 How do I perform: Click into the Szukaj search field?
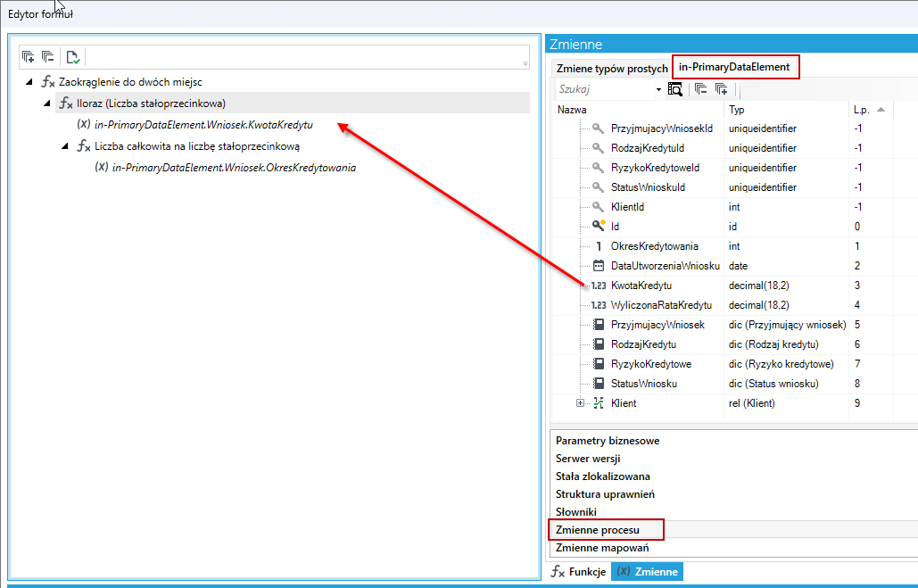click(605, 89)
